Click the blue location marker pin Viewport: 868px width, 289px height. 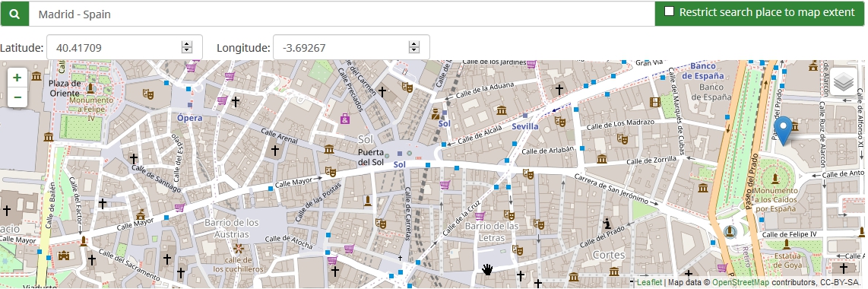(x=783, y=131)
